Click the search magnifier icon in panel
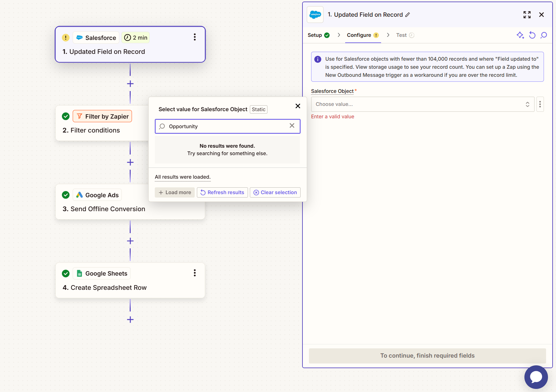Screen dimensions: 556x392 tap(544, 35)
